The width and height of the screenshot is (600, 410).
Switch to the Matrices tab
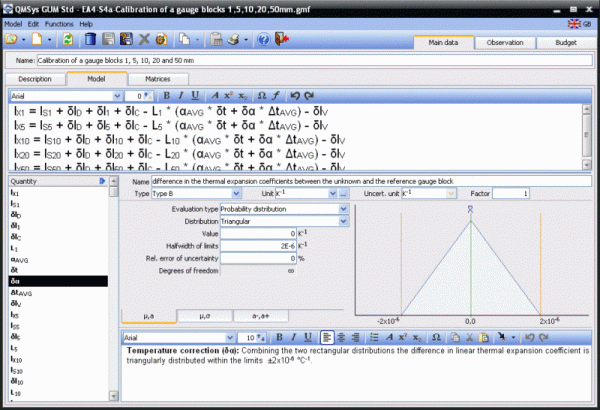click(x=157, y=77)
